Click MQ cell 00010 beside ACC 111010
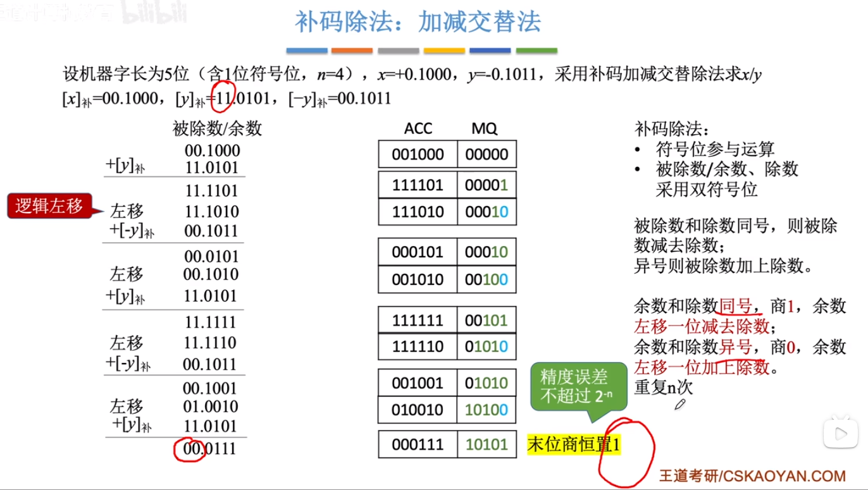Viewport: 868px width, 490px height. point(487,212)
